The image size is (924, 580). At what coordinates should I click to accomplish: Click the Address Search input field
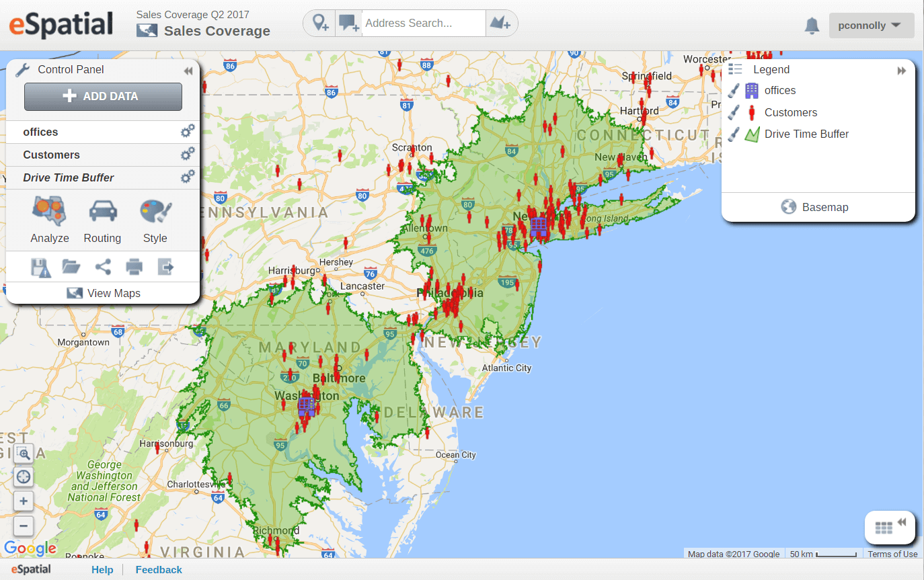424,24
